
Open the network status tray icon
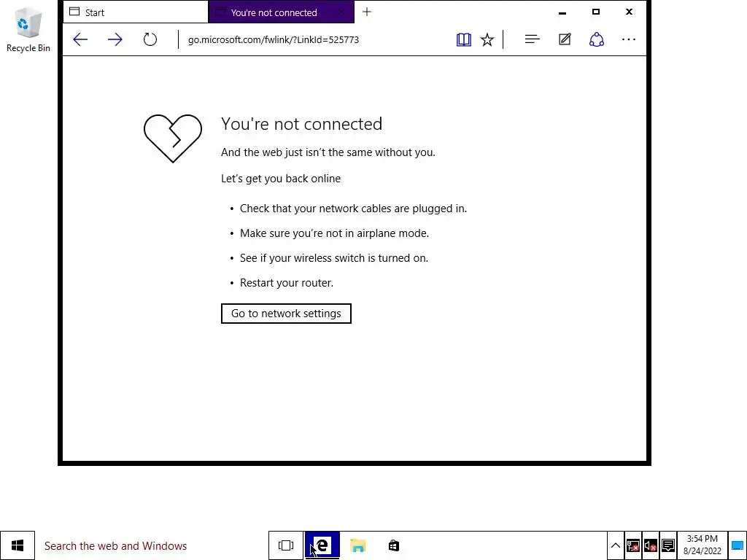[x=633, y=545]
